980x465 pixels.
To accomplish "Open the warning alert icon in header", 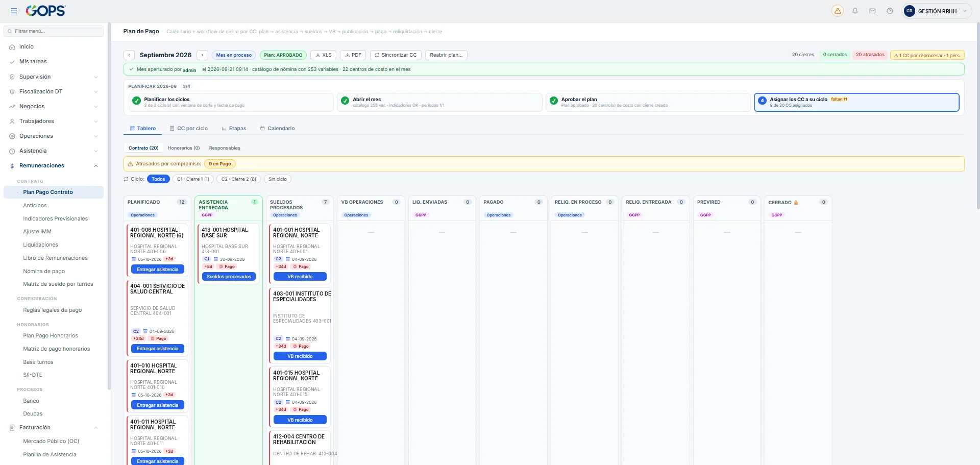I will pyautogui.click(x=838, y=11).
